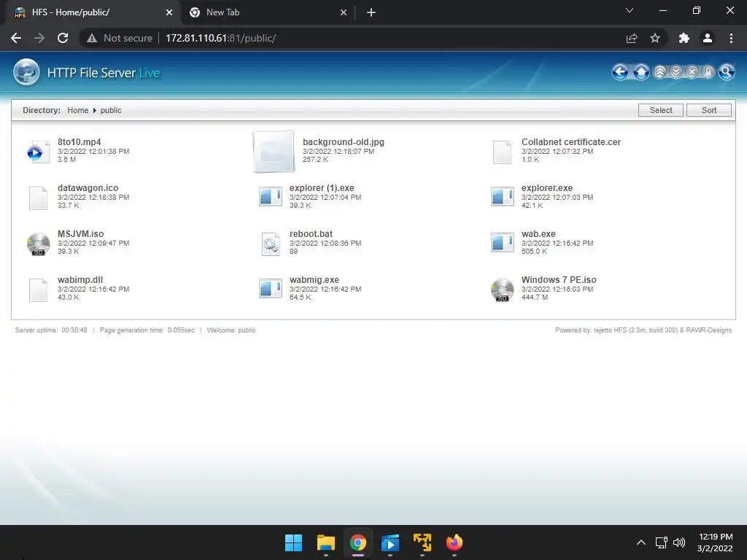Image resolution: width=747 pixels, height=560 pixels.
Task: Show hidden tray icons chevron
Action: point(641,542)
